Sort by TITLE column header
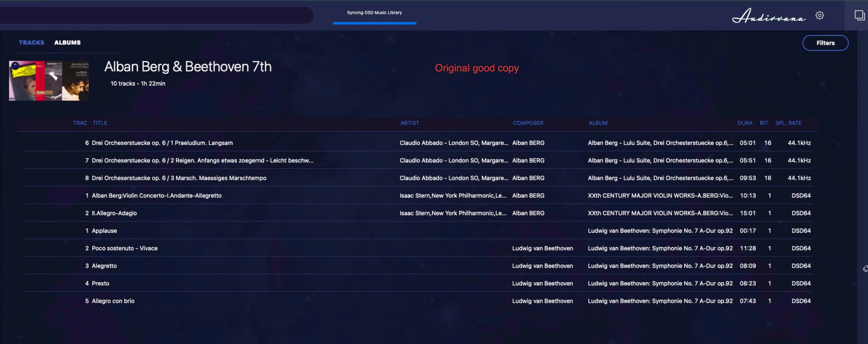Screen dimensions: 868x344 coord(100,123)
